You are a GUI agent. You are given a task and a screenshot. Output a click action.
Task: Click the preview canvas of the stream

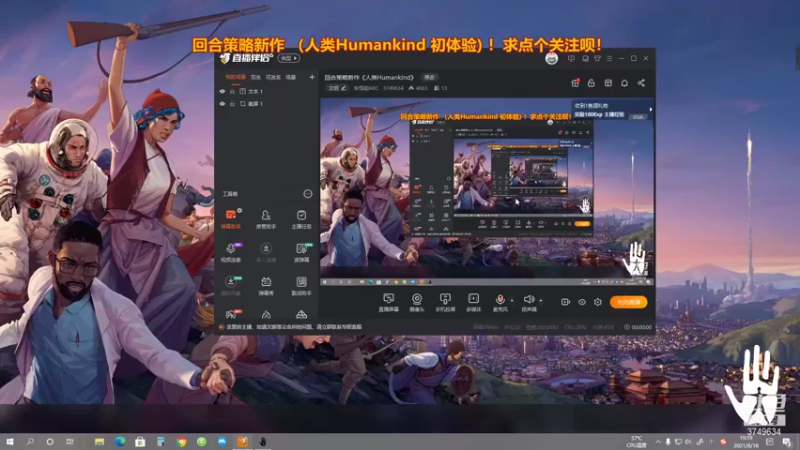pyautogui.click(x=487, y=191)
